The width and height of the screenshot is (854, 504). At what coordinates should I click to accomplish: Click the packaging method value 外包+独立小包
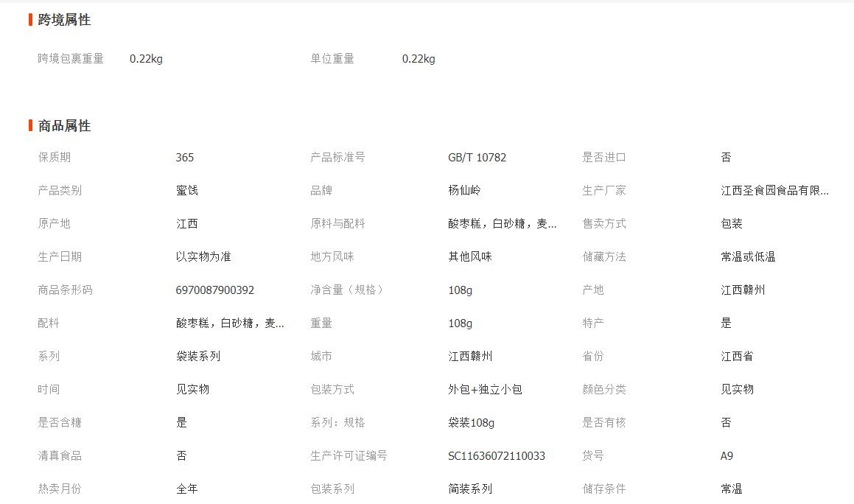[485, 390]
